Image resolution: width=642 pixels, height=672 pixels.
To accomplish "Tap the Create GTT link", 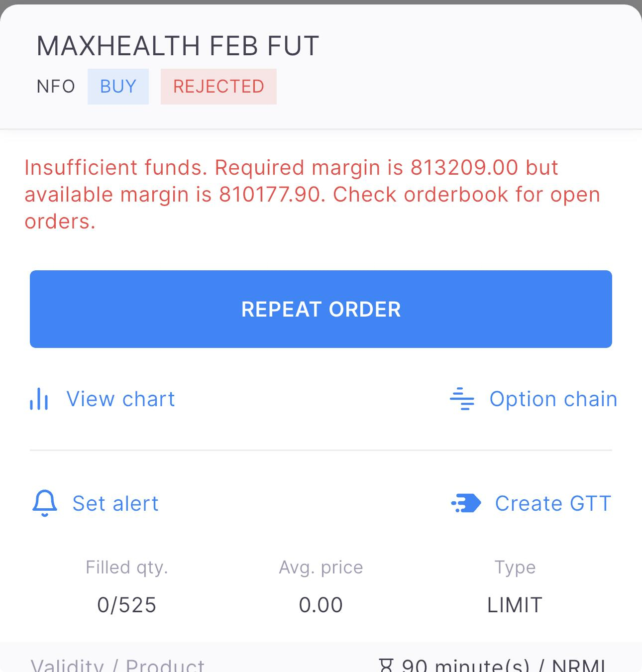I will pyautogui.click(x=553, y=503).
